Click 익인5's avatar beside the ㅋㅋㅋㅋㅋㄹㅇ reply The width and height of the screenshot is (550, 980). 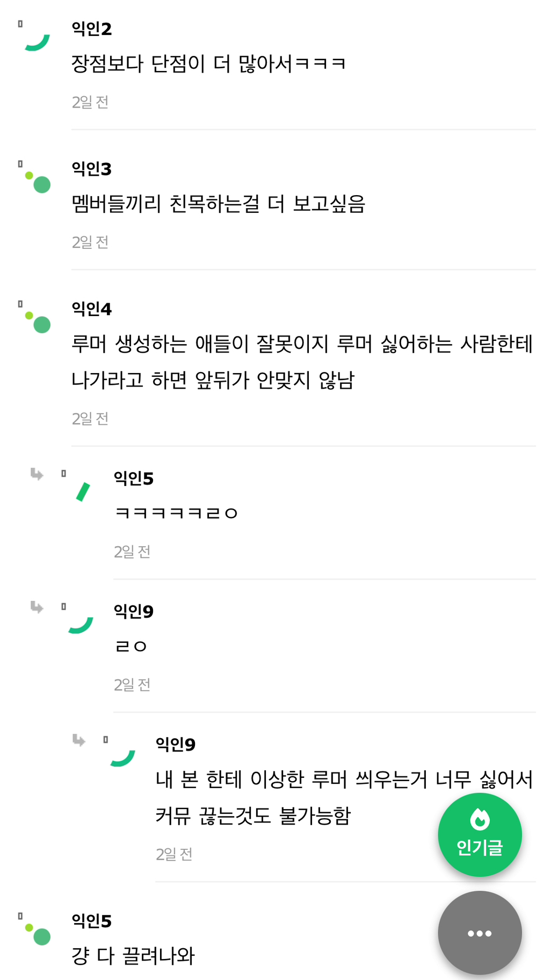[83, 492]
